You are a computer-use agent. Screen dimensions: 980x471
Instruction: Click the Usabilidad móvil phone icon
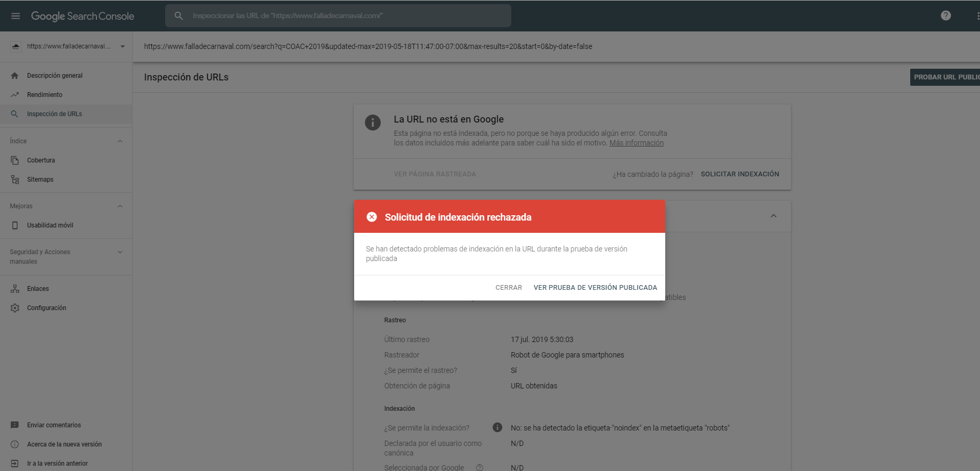click(x=15, y=225)
